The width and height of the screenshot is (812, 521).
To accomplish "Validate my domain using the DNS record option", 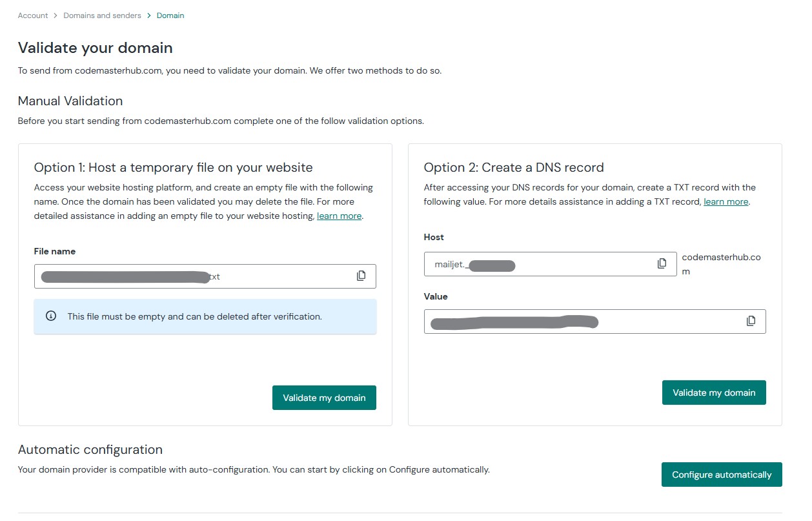I will [713, 393].
